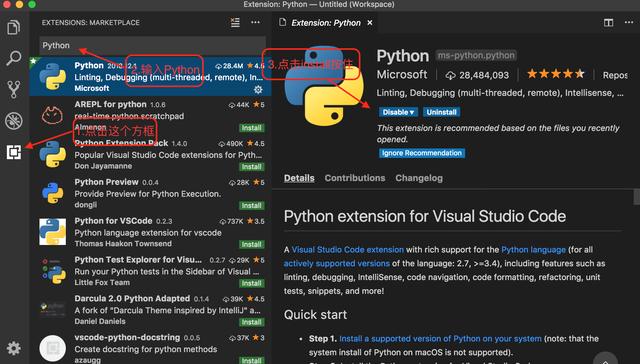Open the Disable dropdown button
The image size is (640, 364).
point(398,112)
